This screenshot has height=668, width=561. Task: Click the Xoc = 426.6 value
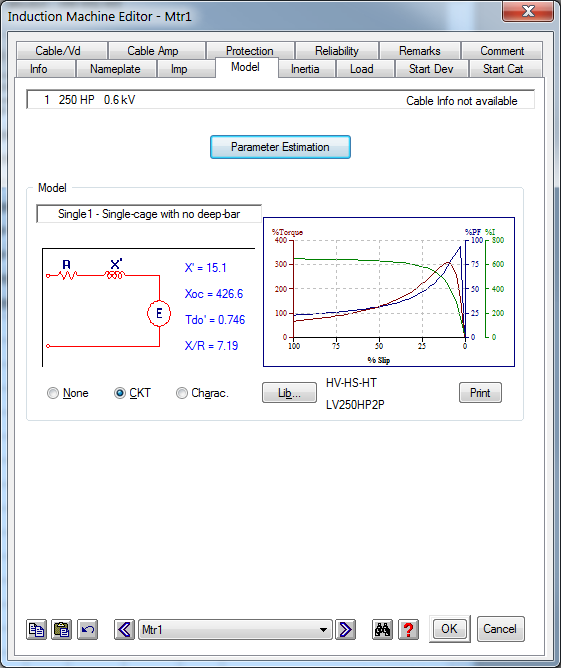coord(213,294)
